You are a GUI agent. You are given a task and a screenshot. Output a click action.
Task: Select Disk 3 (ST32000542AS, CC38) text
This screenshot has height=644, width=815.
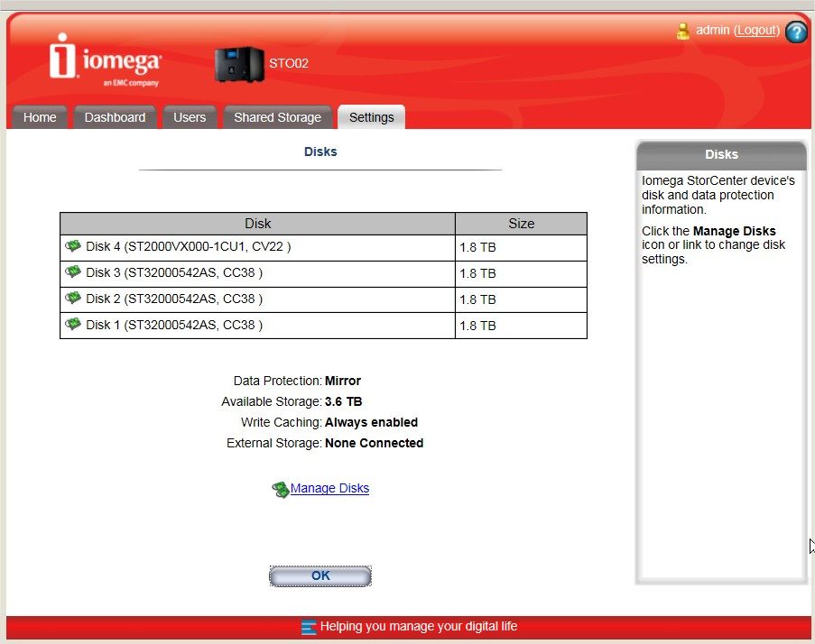pos(174,272)
